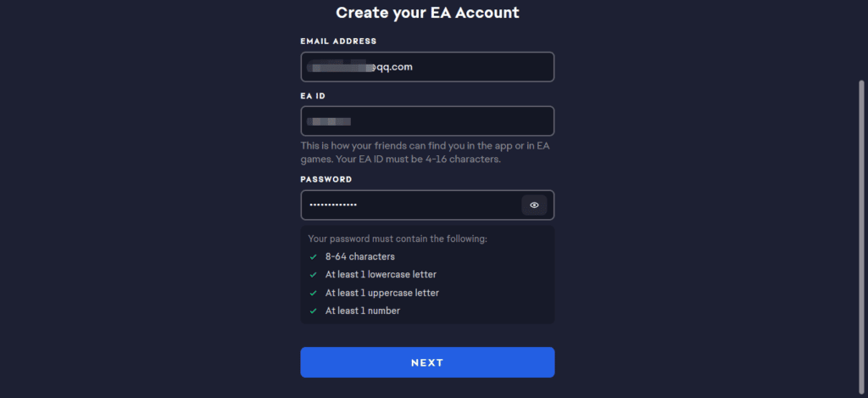Focus the Email Address input field
This screenshot has width=868, height=398.
[427, 67]
